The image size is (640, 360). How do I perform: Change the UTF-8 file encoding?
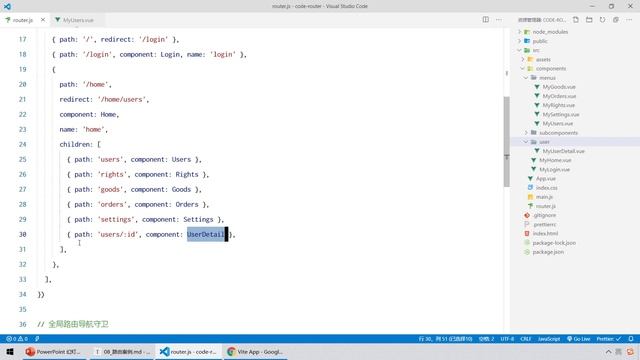click(507, 339)
